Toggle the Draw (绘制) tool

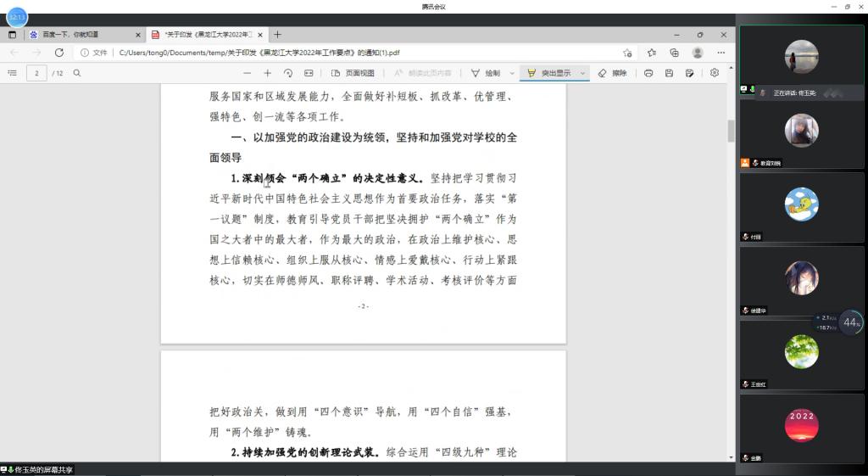pos(485,73)
